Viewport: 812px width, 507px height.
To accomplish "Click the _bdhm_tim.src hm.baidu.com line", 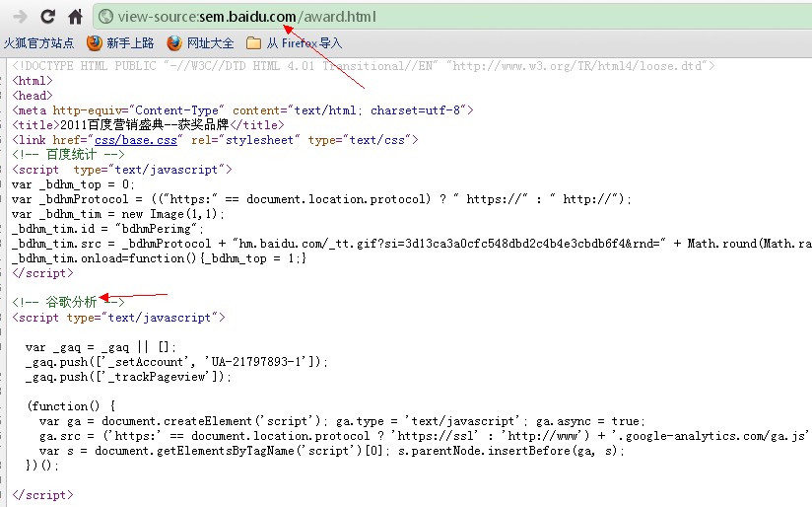I will pos(412,244).
